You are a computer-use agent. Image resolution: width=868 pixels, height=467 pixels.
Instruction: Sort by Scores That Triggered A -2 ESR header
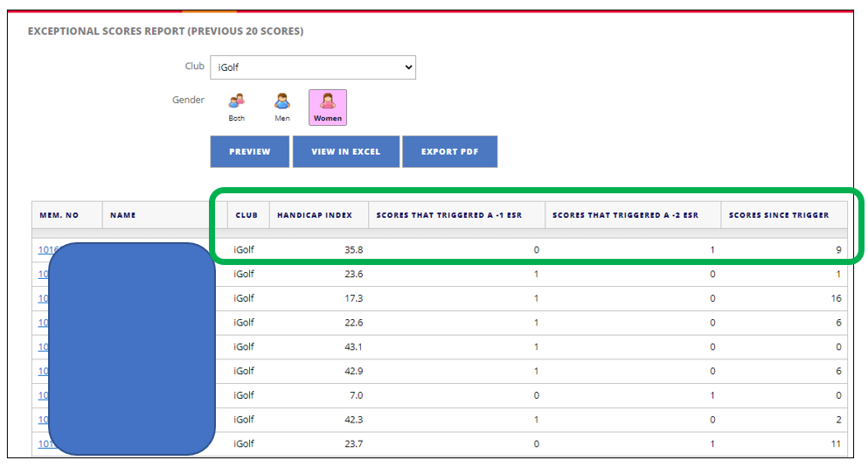pyautogui.click(x=626, y=215)
